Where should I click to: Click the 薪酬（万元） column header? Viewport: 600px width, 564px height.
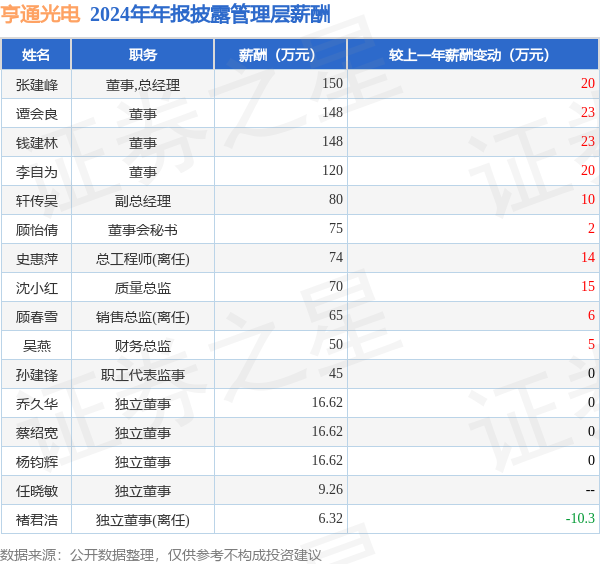point(280,55)
